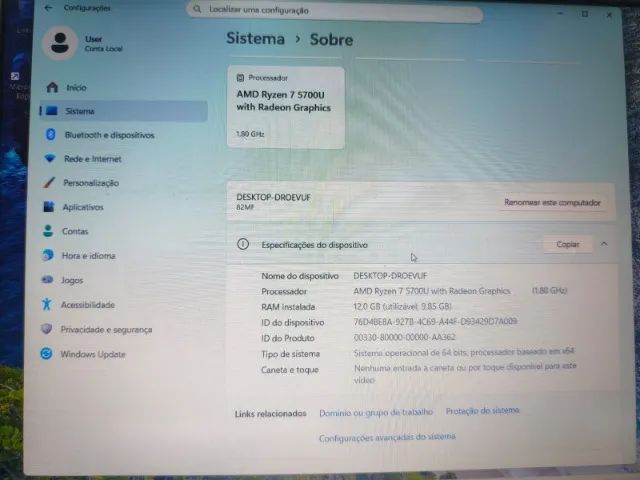Click the Privacidade e segurança shield icon
Viewport: 640px width, 480px height.
tap(46, 329)
